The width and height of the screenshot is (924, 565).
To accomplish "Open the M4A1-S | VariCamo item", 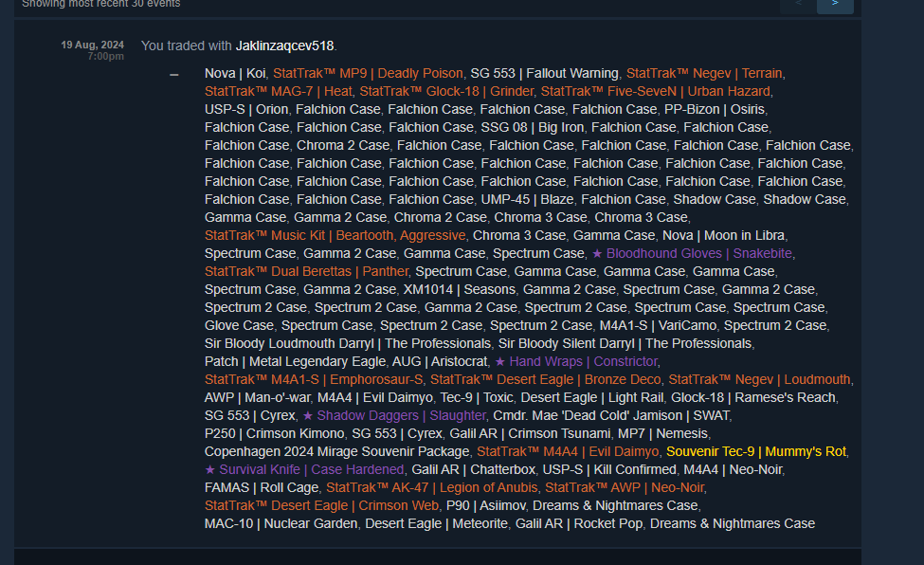I will pyautogui.click(x=658, y=325).
